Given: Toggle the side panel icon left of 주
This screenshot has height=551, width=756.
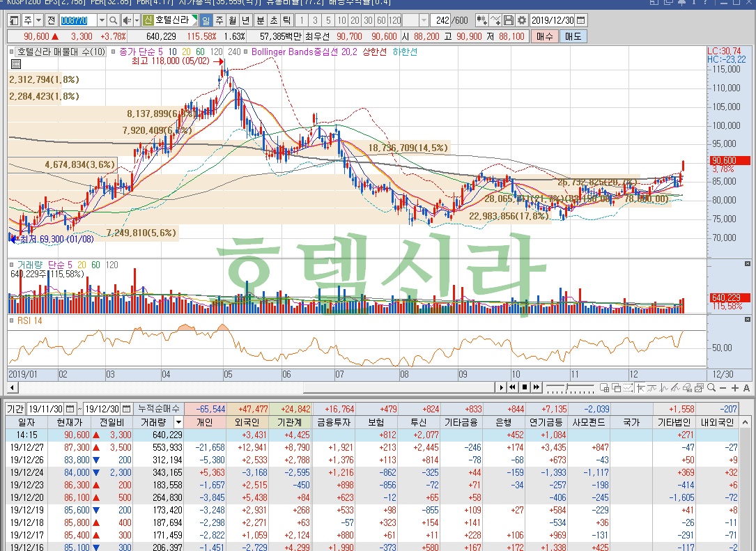Looking at the screenshot, I should tap(14, 20).
